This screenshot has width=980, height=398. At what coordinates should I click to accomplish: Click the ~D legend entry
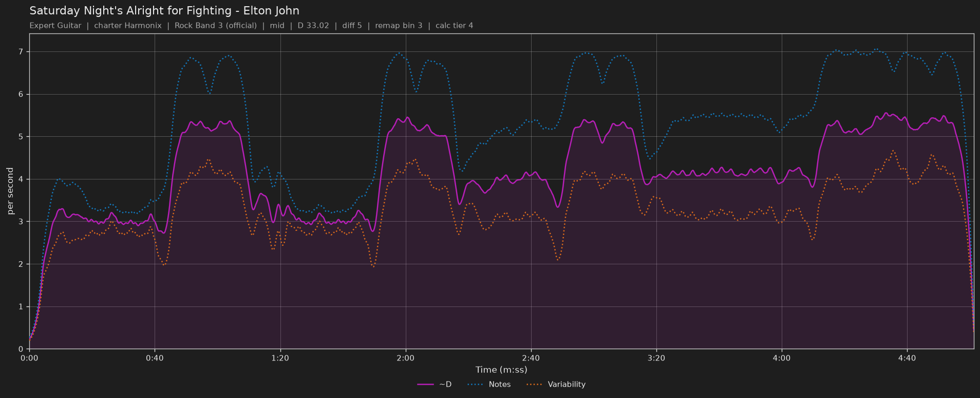tap(434, 384)
